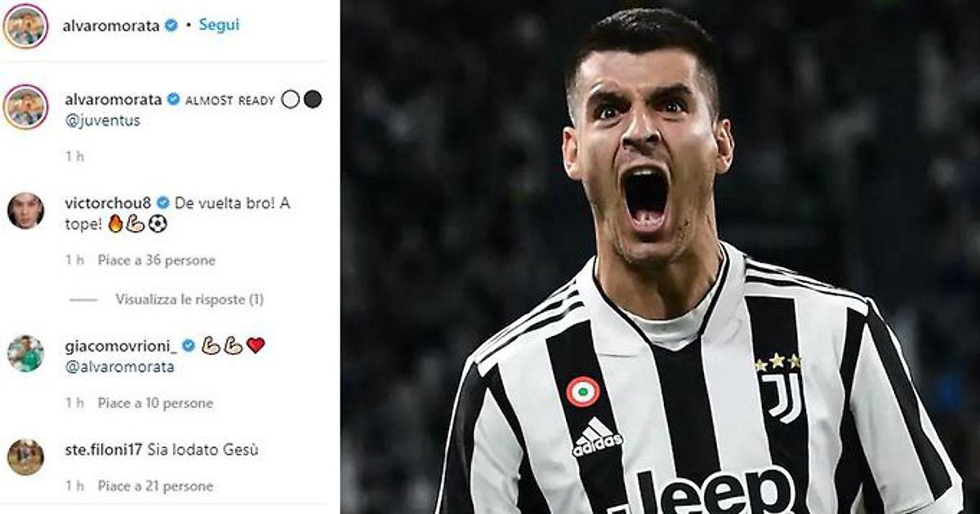Open alvaromorata avatar beside the caption
The image size is (980, 514).
point(25,107)
